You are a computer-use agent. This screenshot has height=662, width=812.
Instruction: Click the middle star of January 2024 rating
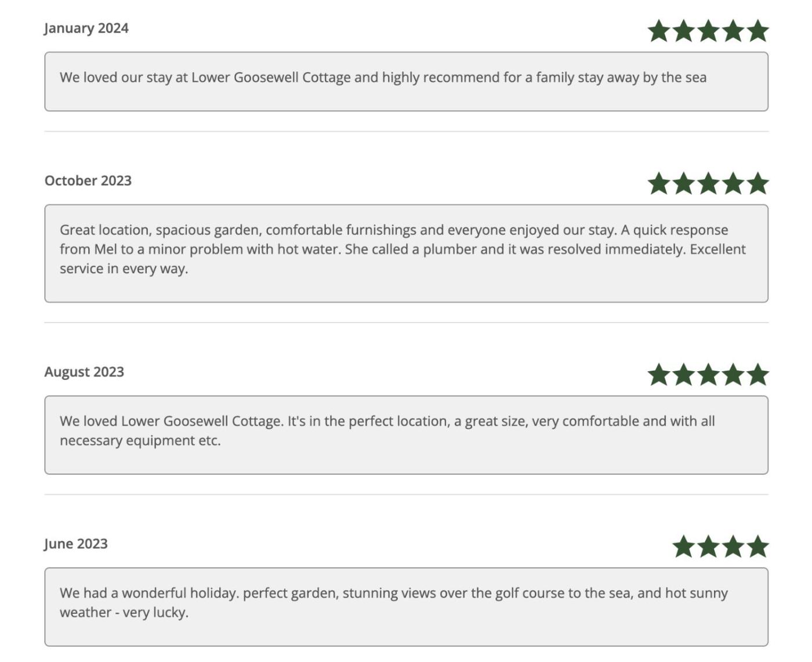(708, 31)
